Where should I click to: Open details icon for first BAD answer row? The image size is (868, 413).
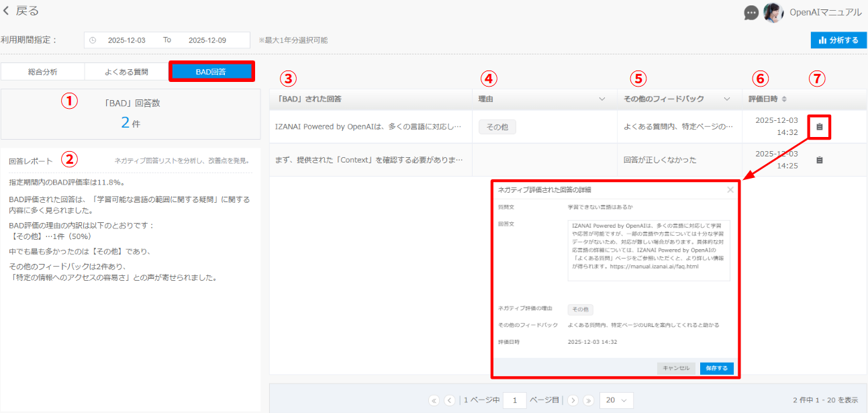point(819,126)
